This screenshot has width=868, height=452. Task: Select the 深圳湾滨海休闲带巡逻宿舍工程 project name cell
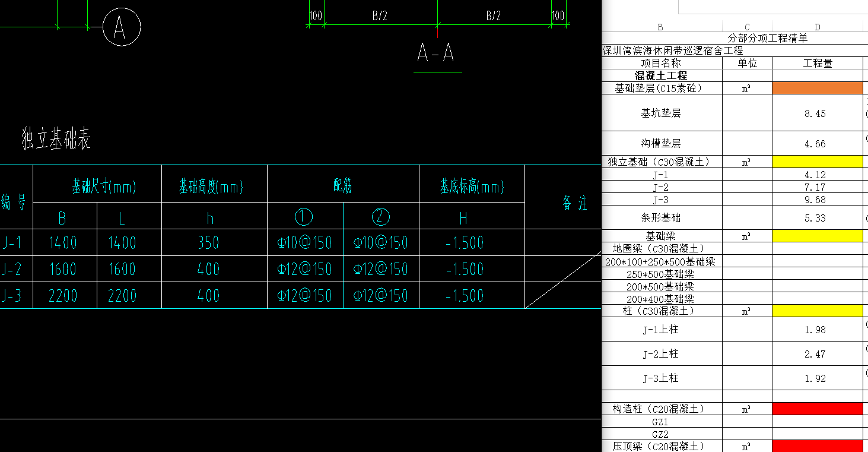point(673,50)
